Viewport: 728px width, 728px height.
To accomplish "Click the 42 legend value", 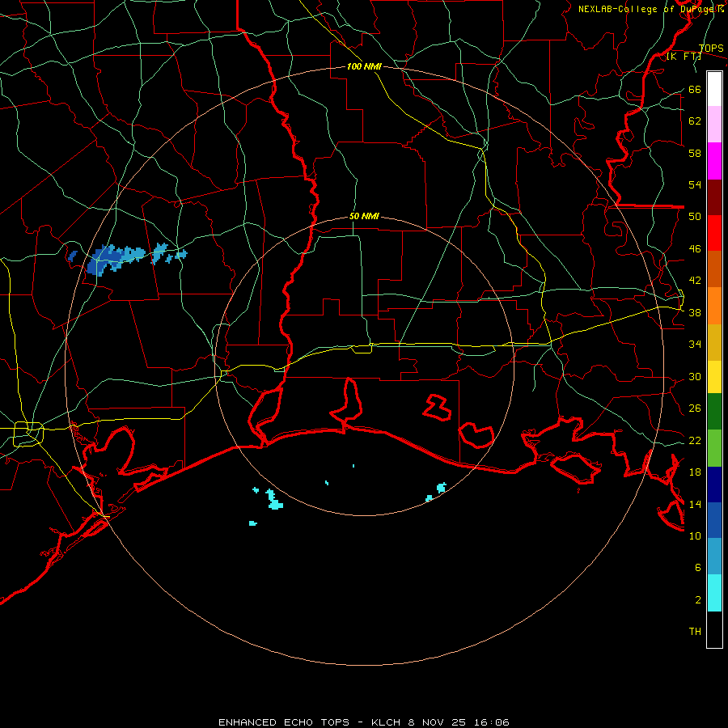I will pyautogui.click(x=695, y=281).
